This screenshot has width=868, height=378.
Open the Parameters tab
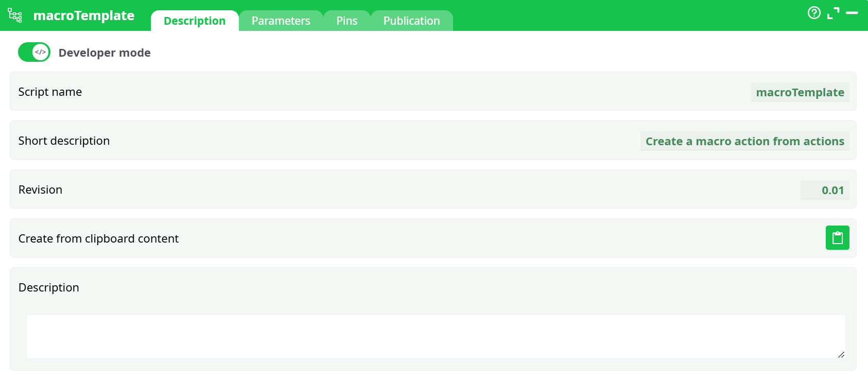click(x=281, y=21)
